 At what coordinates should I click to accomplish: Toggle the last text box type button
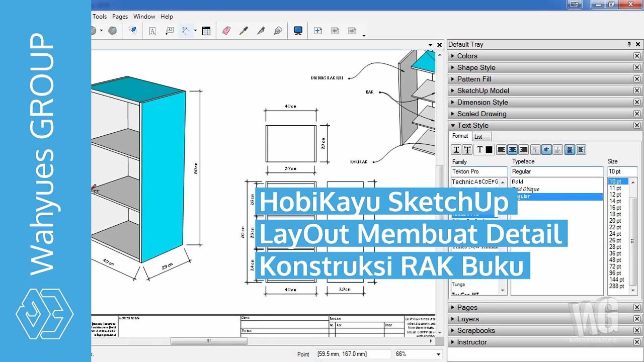(581, 149)
